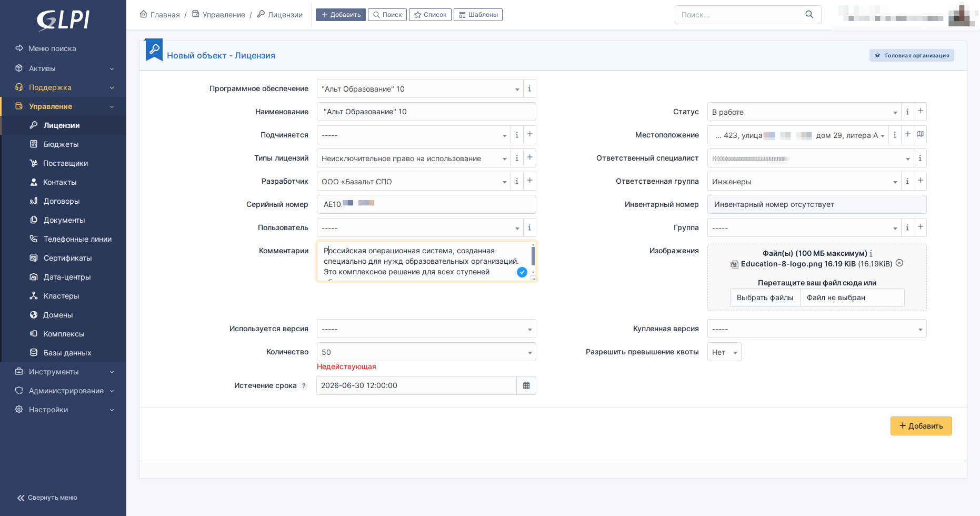This screenshot has height=516, width=980.
Task: Open the Шаблоны button
Action: click(x=478, y=15)
